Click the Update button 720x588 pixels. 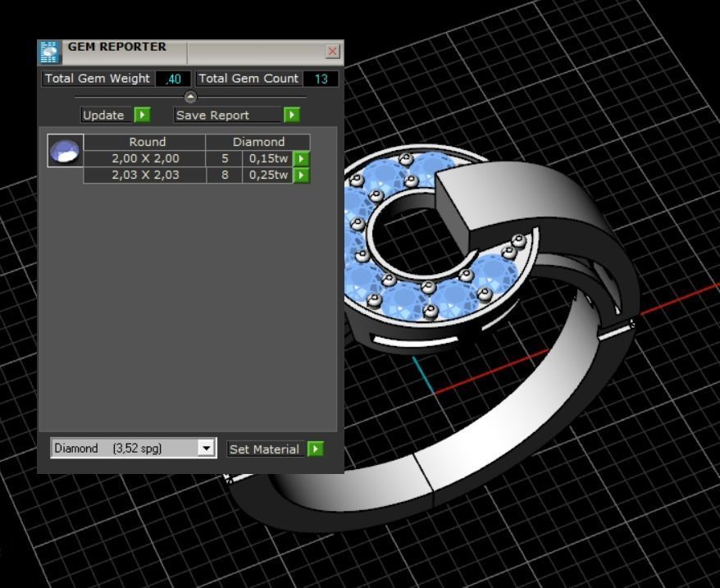[107, 115]
